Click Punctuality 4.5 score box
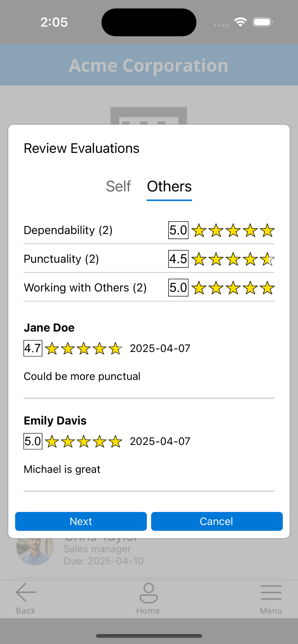The height and width of the screenshot is (644, 298). 178,259
